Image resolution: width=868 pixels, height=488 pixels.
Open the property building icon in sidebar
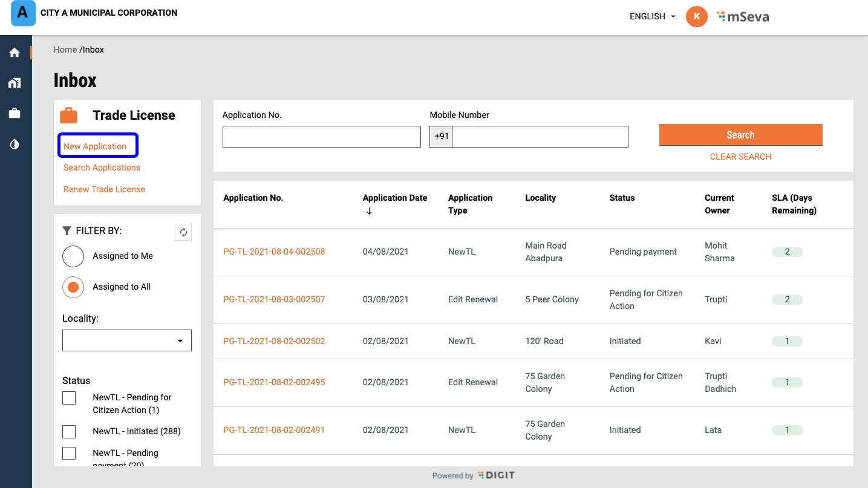[x=15, y=83]
